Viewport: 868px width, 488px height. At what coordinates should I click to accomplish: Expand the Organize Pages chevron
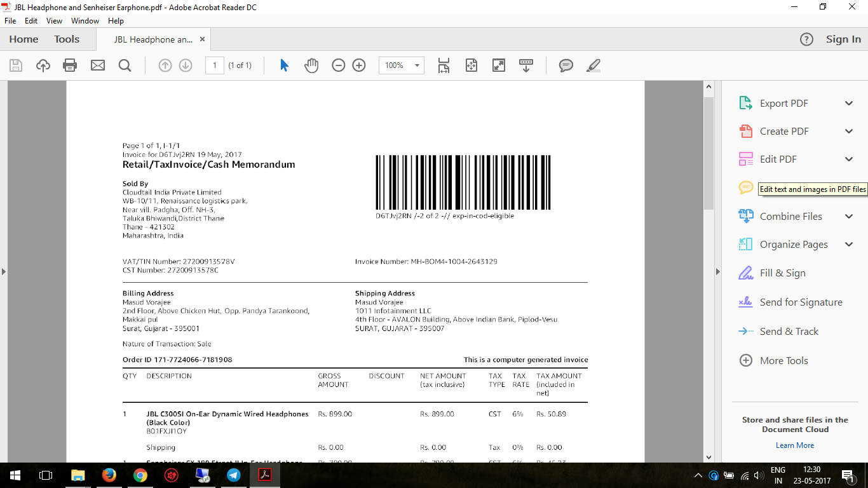pyautogui.click(x=848, y=245)
